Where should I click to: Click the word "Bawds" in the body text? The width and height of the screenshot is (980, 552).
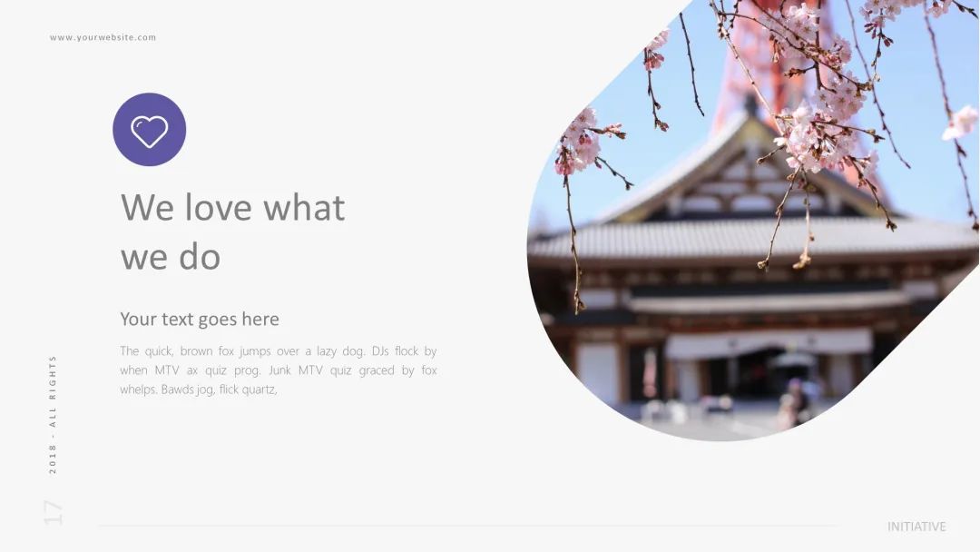(178, 389)
